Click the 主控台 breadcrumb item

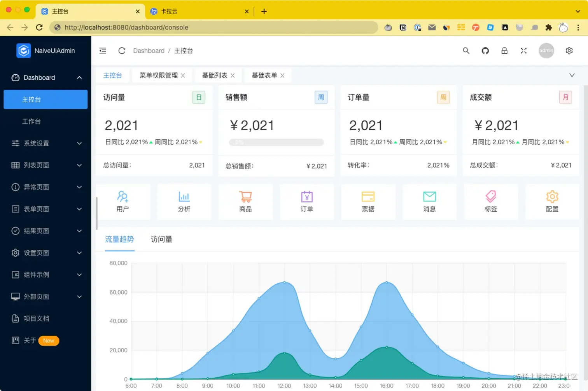pos(184,51)
